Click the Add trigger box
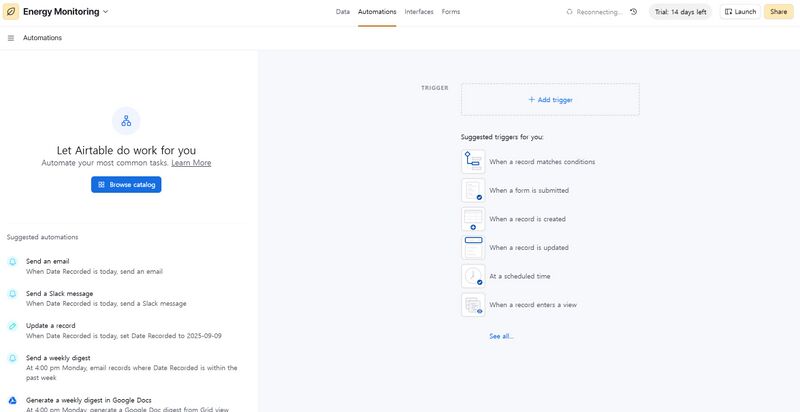 point(550,100)
